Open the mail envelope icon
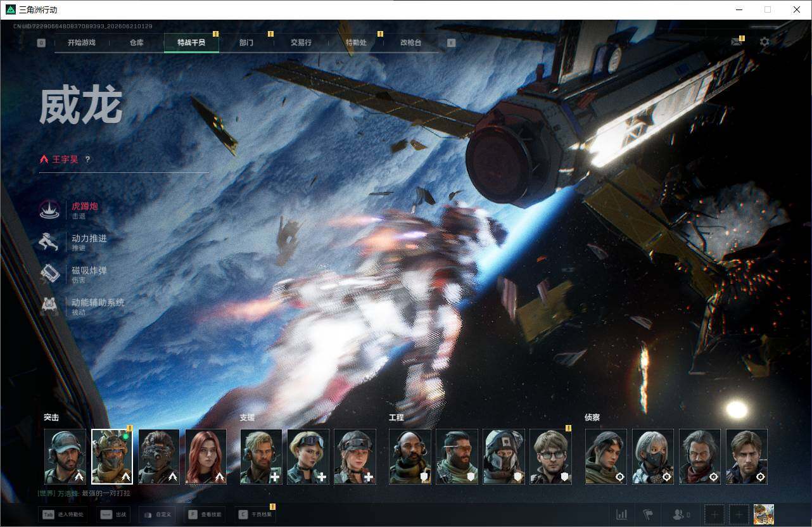Screen dimensions: 812x527 736,42
